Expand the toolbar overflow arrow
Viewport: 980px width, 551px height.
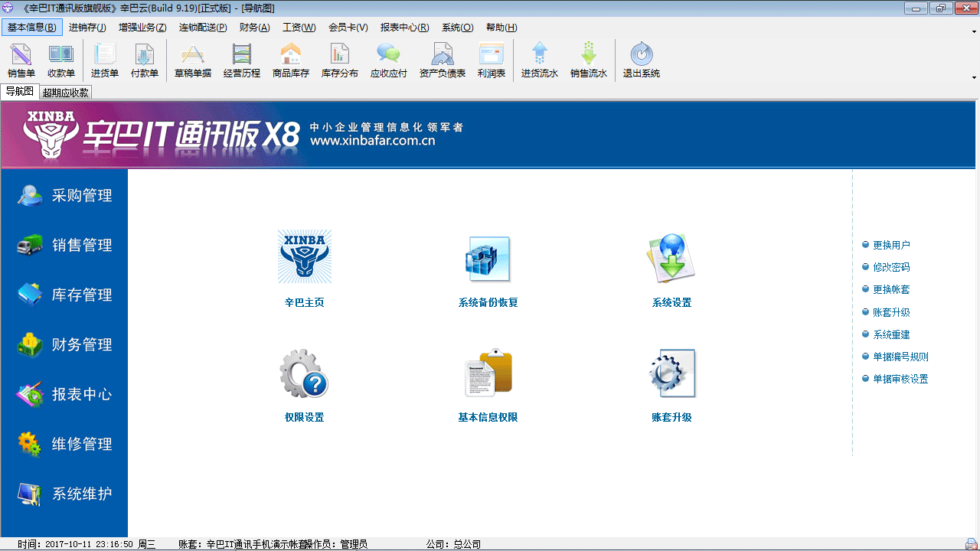pyautogui.click(x=974, y=77)
